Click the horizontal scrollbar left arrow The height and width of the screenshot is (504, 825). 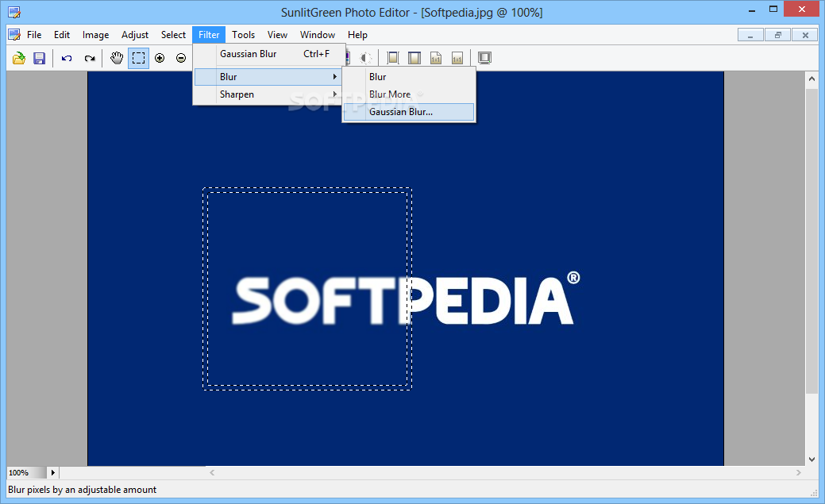tap(212, 472)
